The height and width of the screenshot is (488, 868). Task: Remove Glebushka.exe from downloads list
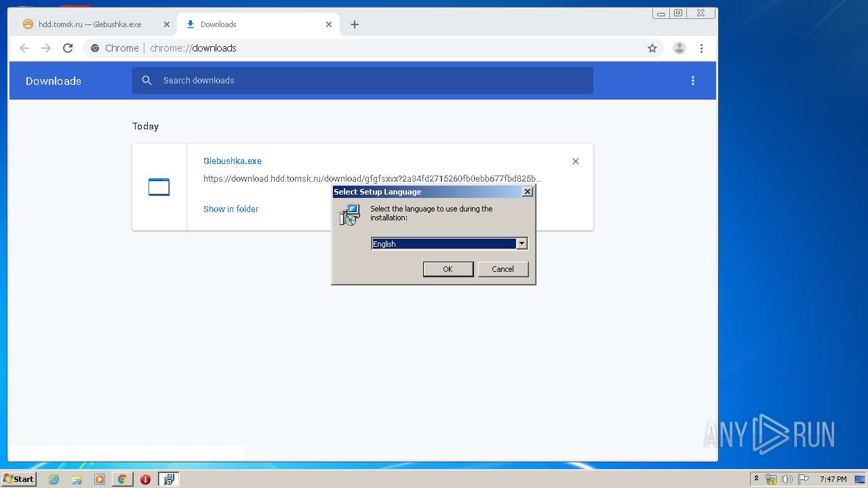pyautogui.click(x=576, y=161)
